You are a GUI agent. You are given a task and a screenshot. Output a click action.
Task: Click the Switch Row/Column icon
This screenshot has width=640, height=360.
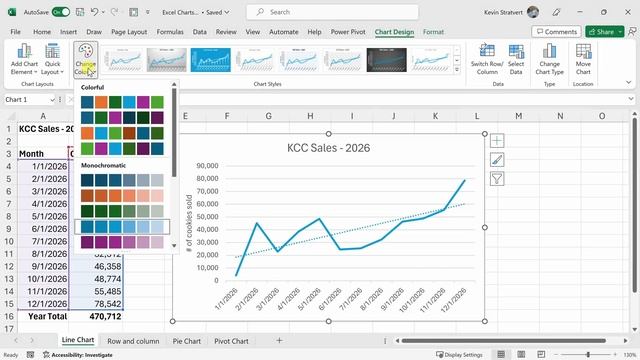click(487, 51)
